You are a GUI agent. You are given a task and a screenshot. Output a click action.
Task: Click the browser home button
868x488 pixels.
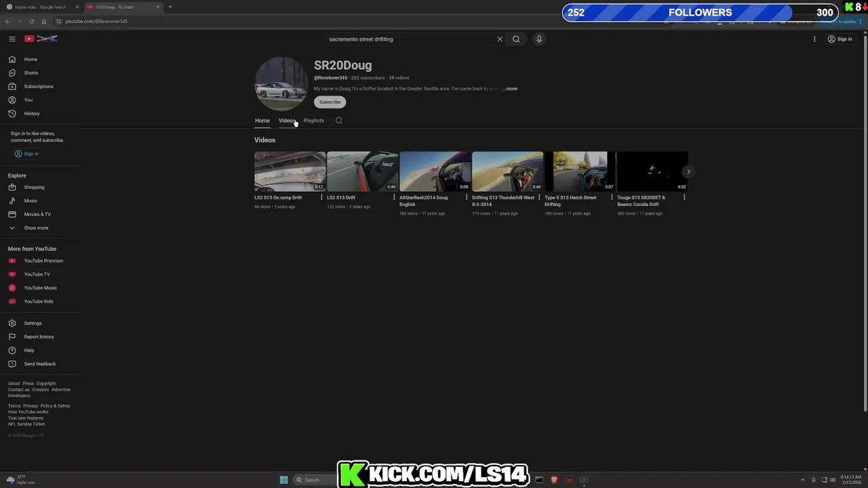[x=44, y=21]
